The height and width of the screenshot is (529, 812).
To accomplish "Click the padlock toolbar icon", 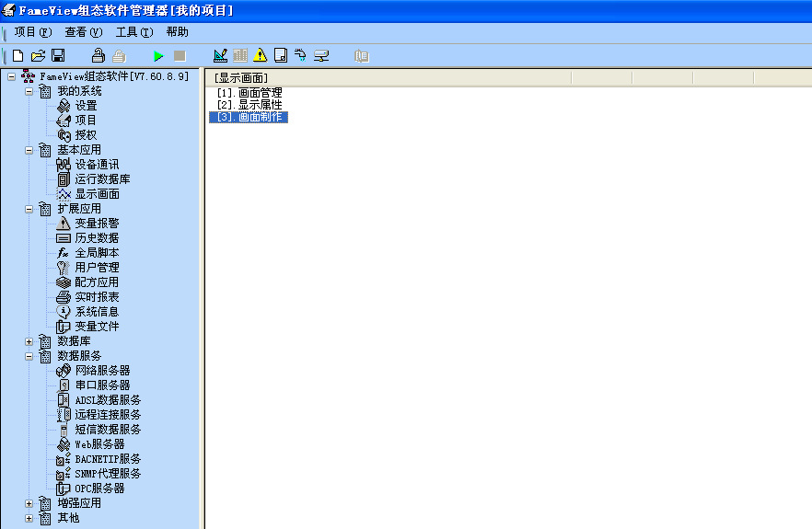I will [x=98, y=56].
